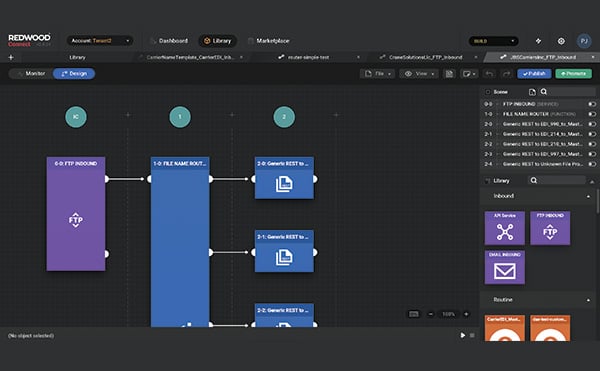600x371 pixels.
Task: Switch to Design mode
Action: tap(74, 73)
